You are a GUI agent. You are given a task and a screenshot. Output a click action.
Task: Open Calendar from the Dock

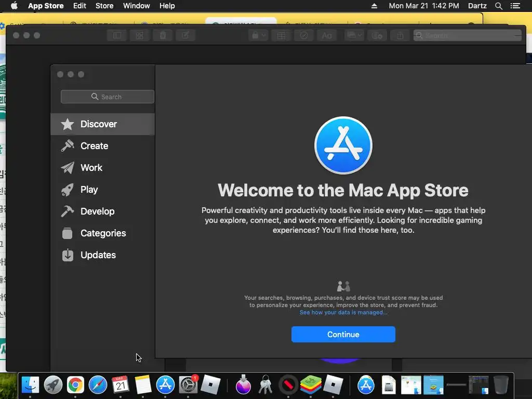(121, 385)
